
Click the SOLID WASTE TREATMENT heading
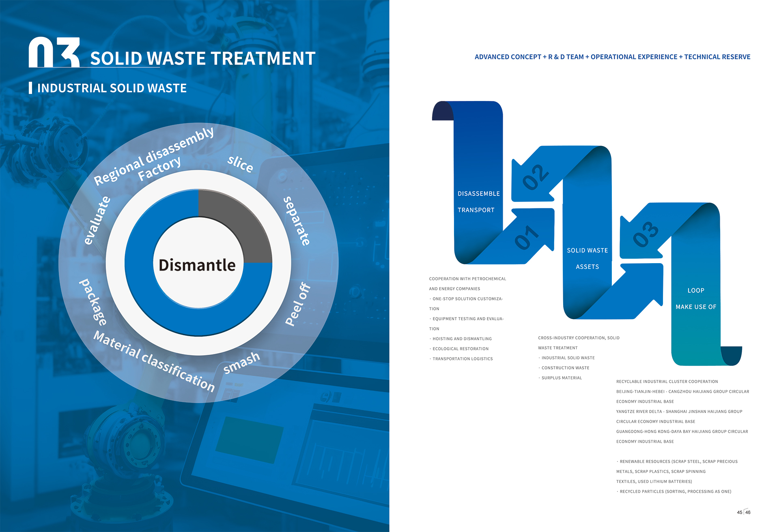202,58
